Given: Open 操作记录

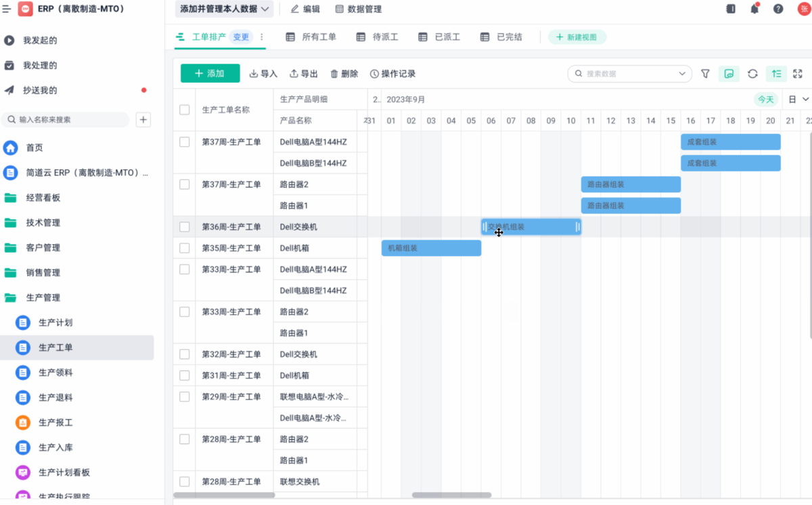Looking at the screenshot, I should (393, 74).
